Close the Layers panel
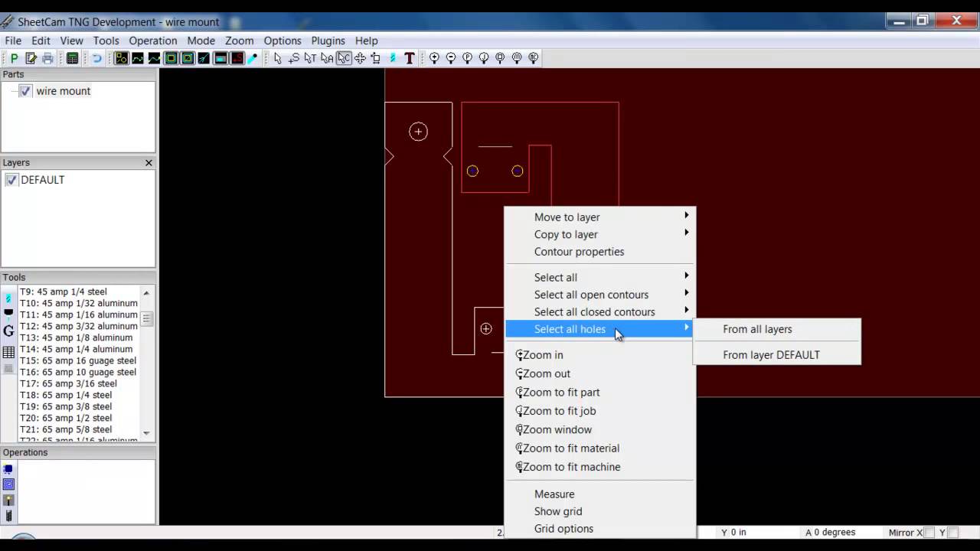 click(149, 163)
